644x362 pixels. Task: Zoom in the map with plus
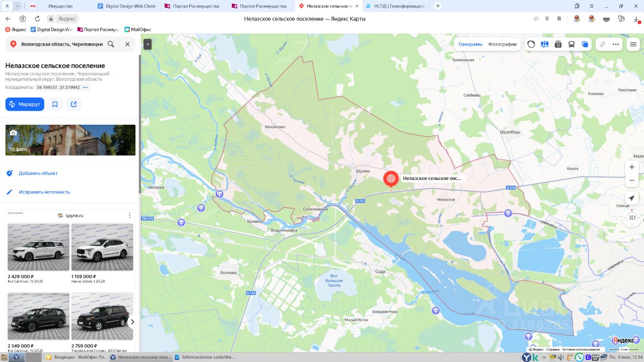click(x=632, y=167)
